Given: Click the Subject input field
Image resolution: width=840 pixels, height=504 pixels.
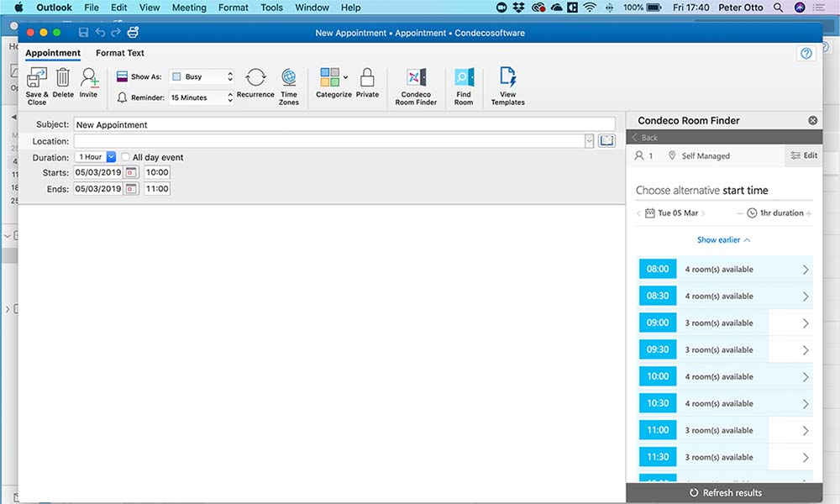Looking at the screenshot, I should 344,124.
